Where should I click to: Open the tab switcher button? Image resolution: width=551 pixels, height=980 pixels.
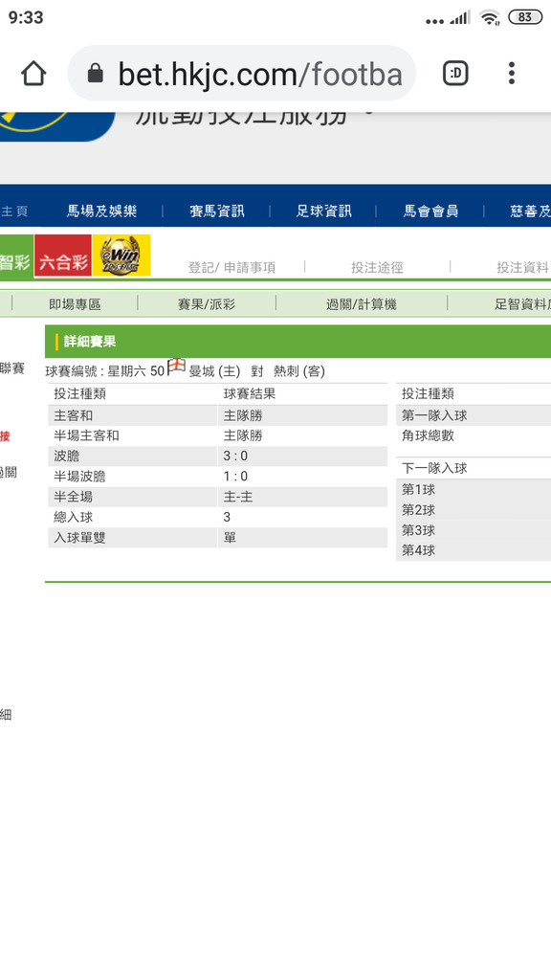tap(455, 74)
